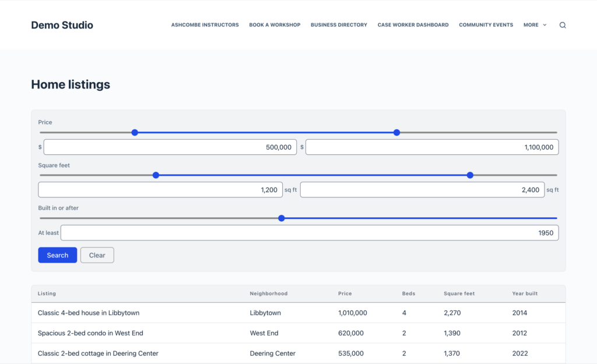The width and height of the screenshot is (597, 364).
Task: Click the Price column header in table
Action: (345, 294)
